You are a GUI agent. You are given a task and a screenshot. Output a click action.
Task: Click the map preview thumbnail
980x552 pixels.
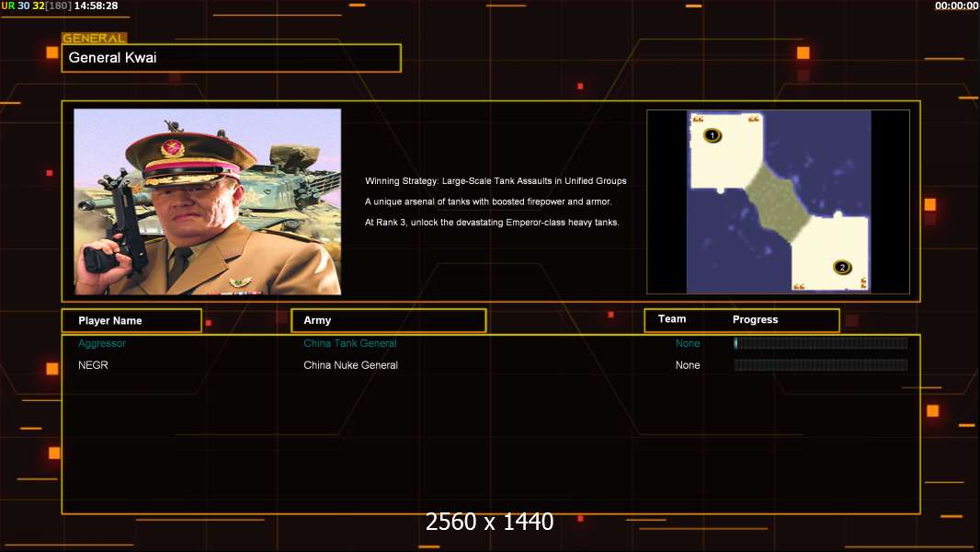click(x=778, y=201)
